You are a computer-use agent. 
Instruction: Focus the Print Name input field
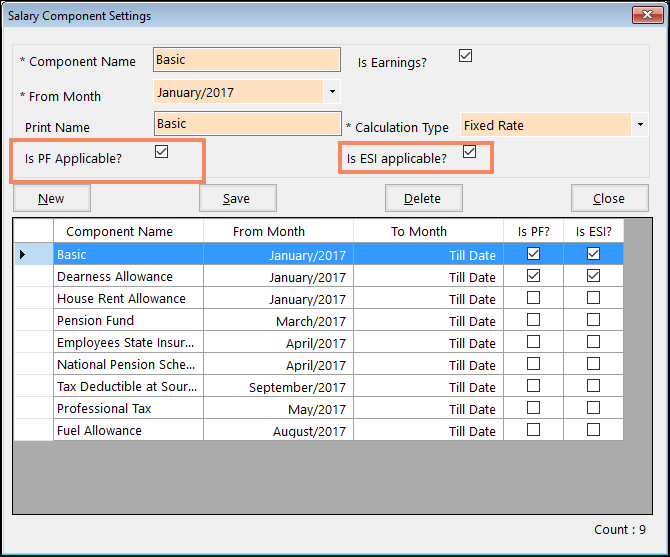pos(247,123)
